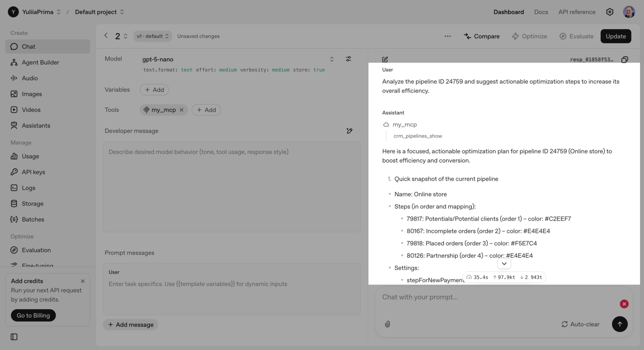The image size is (644, 350).
Task: Click the Go to Billing button
Action: 33,315
